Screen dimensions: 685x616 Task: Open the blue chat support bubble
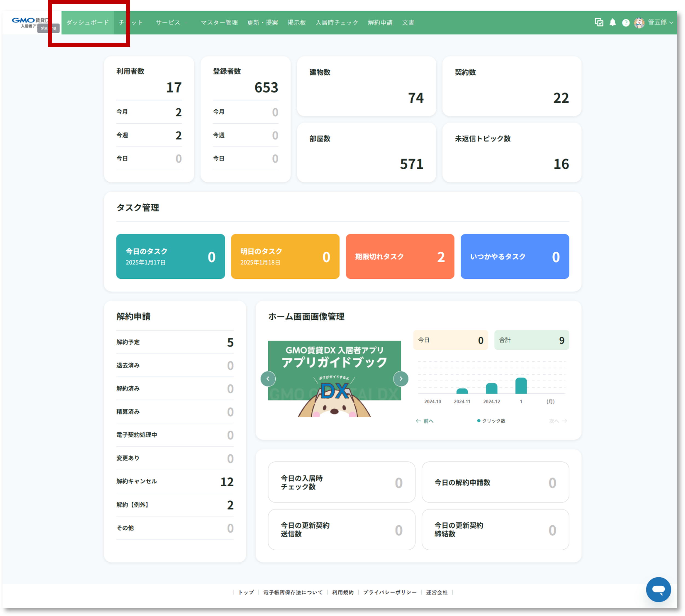pos(658,589)
